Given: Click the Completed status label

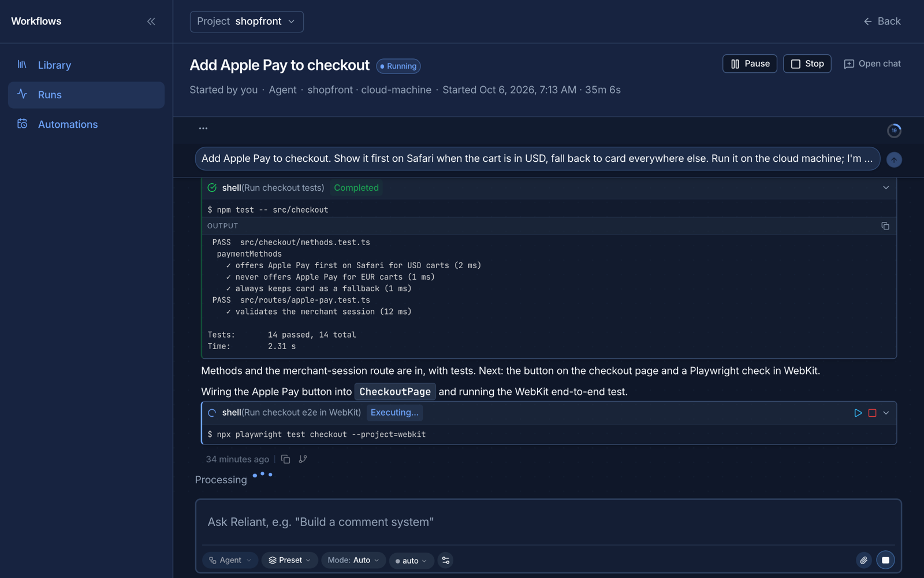Looking at the screenshot, I should (356, 188).
